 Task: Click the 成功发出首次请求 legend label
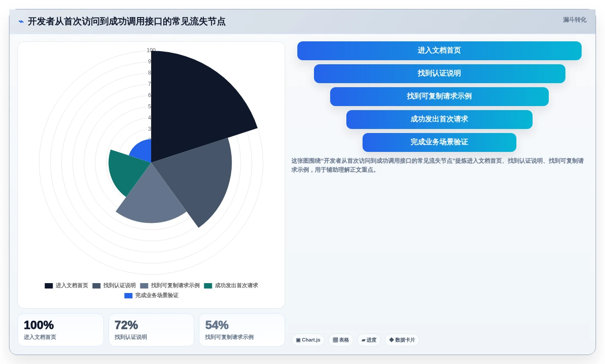tap(236, 286)
